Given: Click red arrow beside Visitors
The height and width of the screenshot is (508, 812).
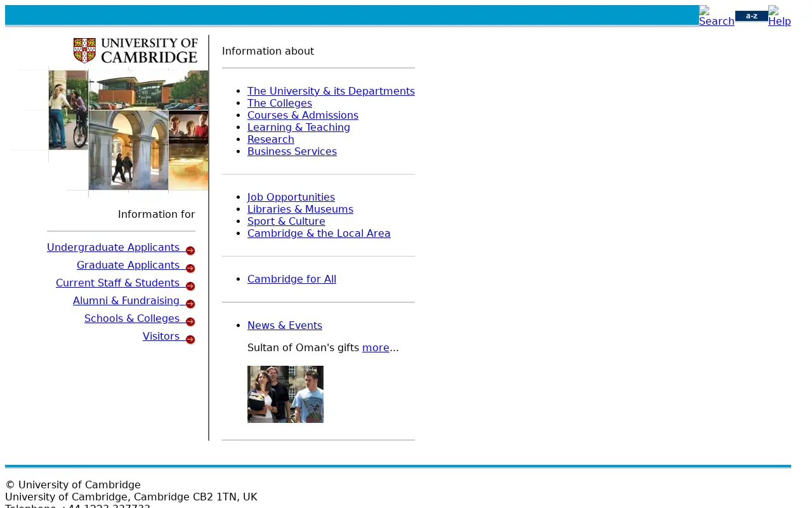Looking at the screenshot, I should pos(190,339).
